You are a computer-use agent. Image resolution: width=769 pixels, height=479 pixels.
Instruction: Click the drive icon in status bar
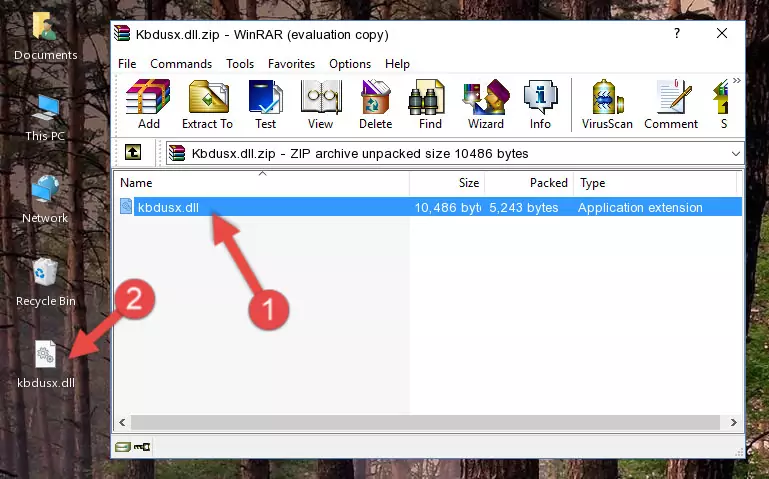123,447
